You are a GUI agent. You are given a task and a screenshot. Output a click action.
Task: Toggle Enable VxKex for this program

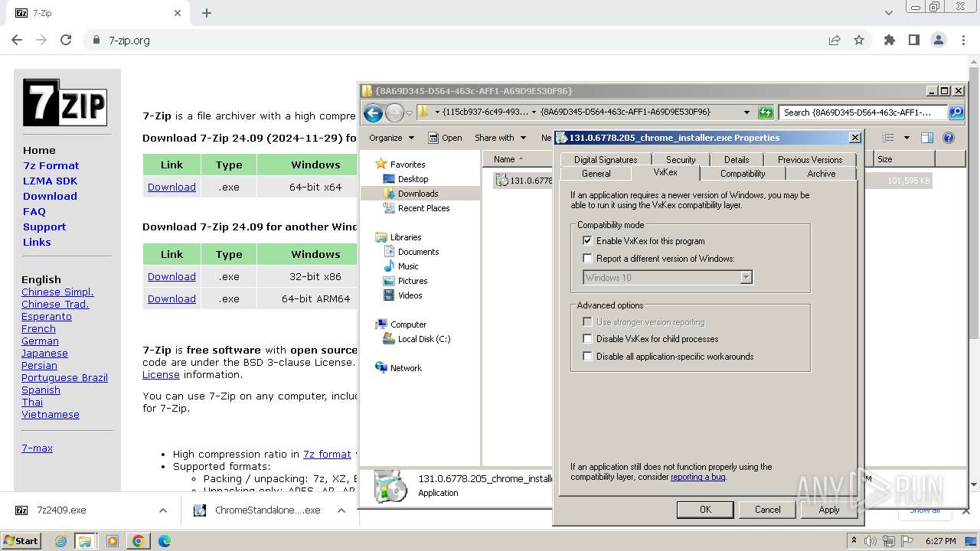tap(588, 241)
